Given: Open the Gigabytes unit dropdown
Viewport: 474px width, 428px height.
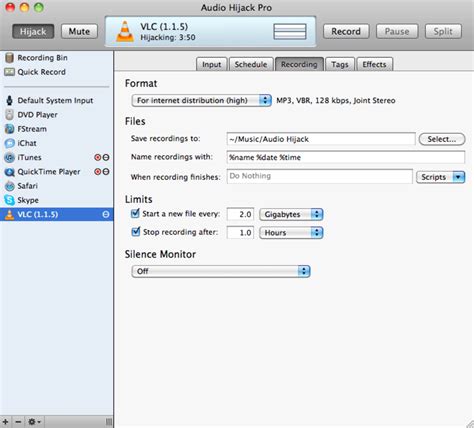Looking at the screenshot, I should pos(291,214).
